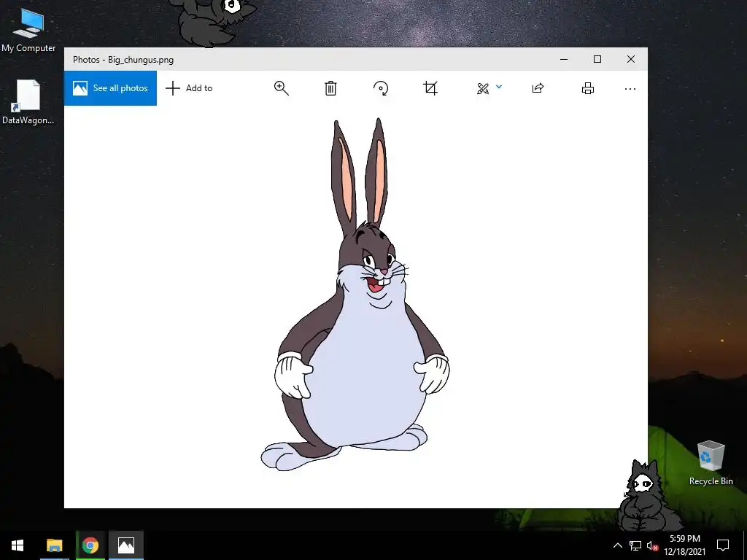Select the Recycle Bin desktop icon
This screenshot has height=560, width=747.
(711, 463)
